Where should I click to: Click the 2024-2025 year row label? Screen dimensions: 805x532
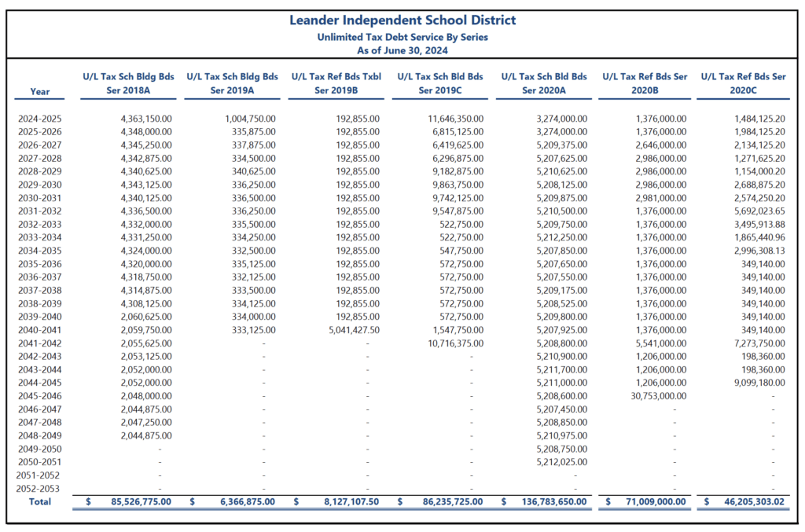pyautogui.click(x=39, y=119)
